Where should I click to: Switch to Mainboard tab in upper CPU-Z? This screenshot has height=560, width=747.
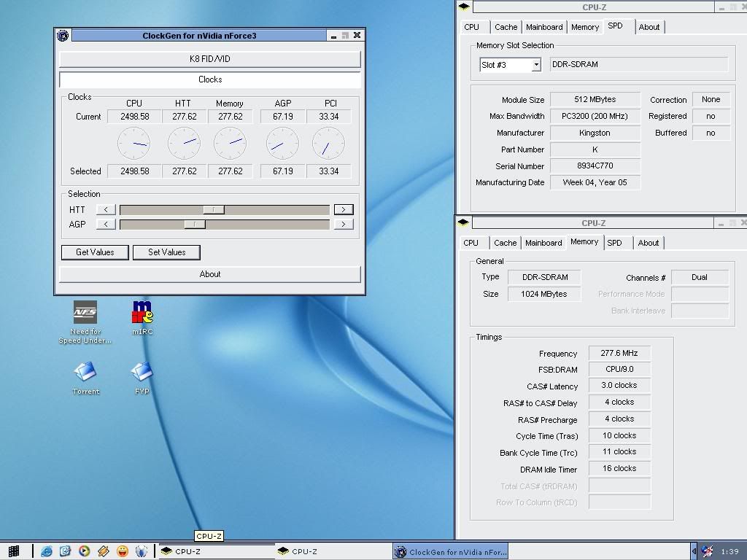pos(544,27)
